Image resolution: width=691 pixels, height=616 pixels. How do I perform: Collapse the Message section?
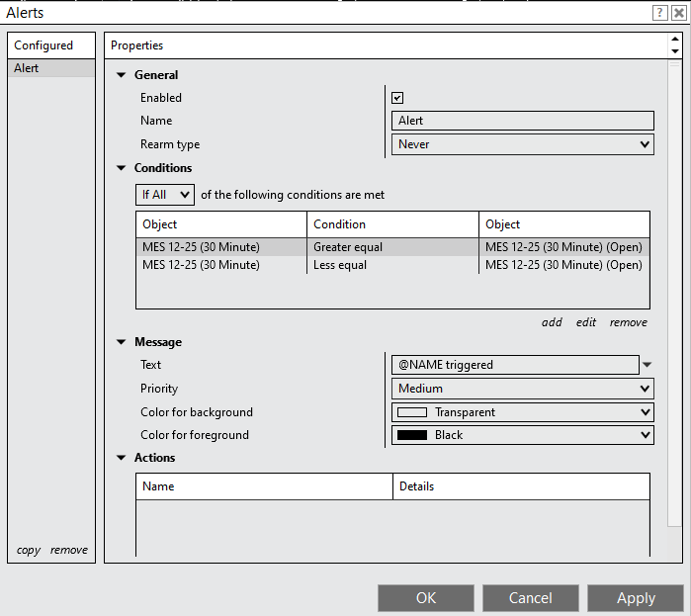pos(123,342)
